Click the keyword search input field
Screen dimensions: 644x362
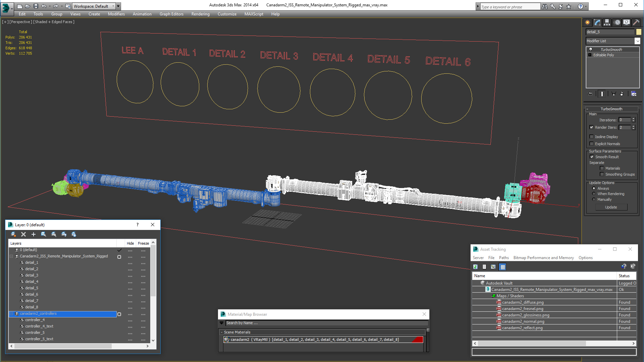(510, 7)
